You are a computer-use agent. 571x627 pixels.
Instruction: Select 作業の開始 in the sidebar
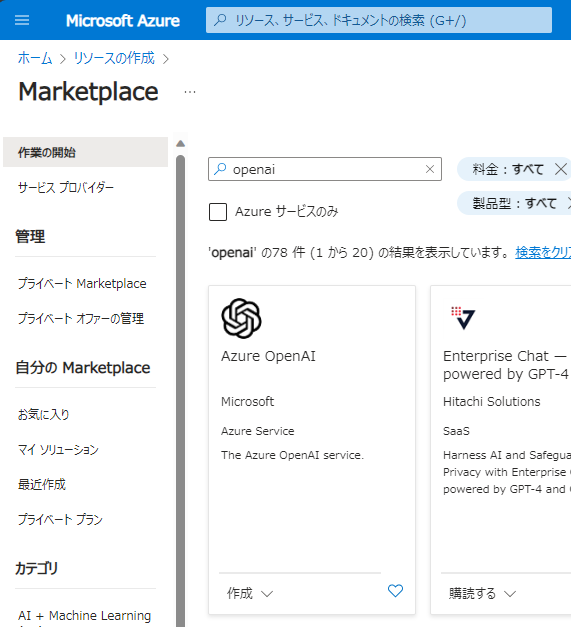tap(86, 152)
